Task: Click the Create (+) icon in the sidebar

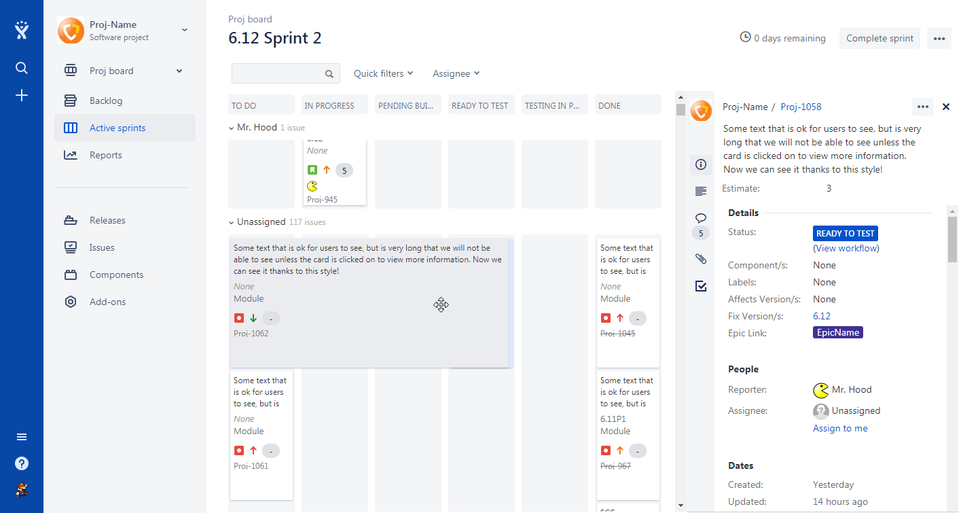Action: tap(21, 95)
